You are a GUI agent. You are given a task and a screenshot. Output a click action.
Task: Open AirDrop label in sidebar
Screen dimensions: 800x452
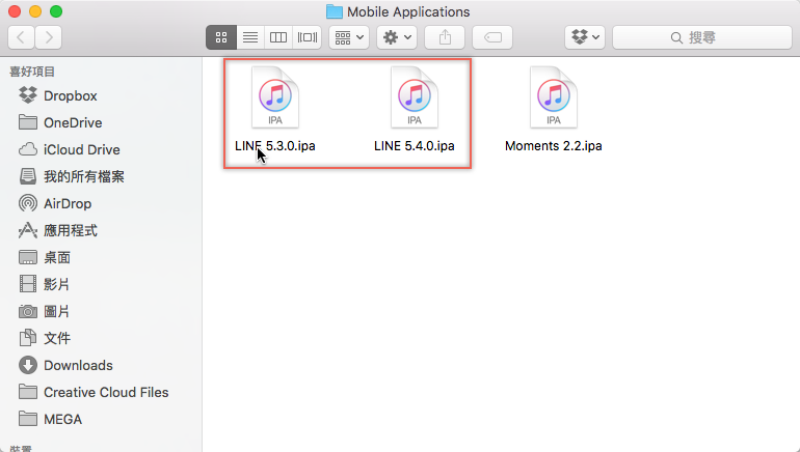[68, 204]
